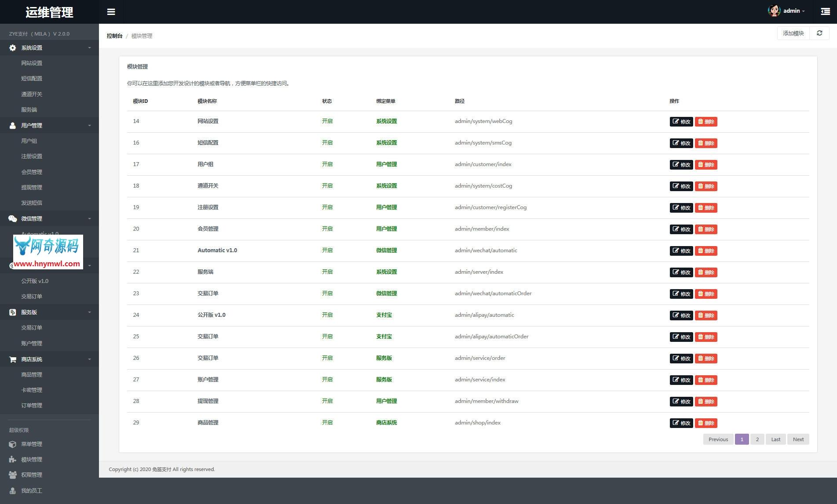
Task: Click the 添加模块 button
Action: 793,33
